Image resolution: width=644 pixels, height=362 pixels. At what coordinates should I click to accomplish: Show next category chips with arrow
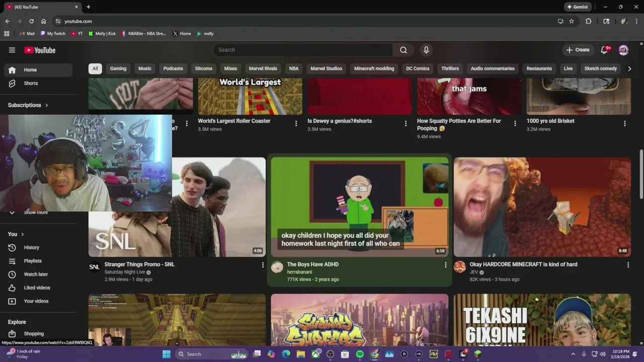click(x=629, y=68)
